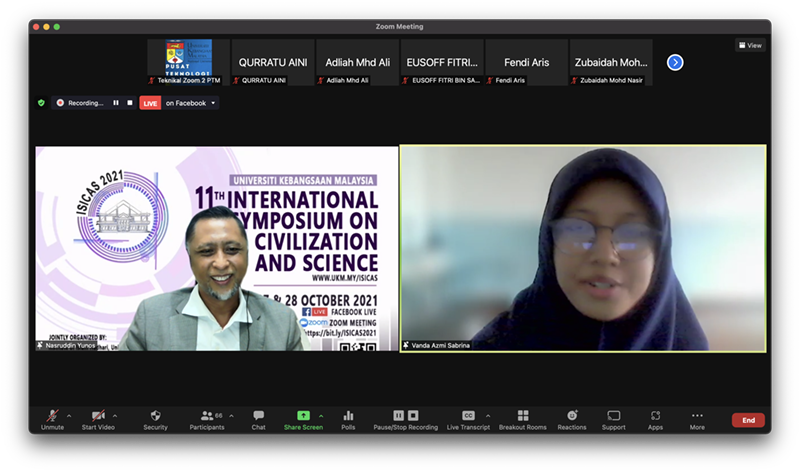Screen dimensions: 800x472
Task: Expand the video options arrow next to Start Video
Action: coord(115,415)
